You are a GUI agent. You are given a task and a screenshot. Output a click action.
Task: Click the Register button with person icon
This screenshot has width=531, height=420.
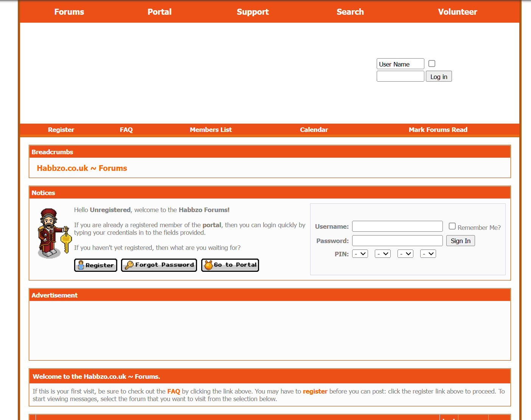[96, 265]
